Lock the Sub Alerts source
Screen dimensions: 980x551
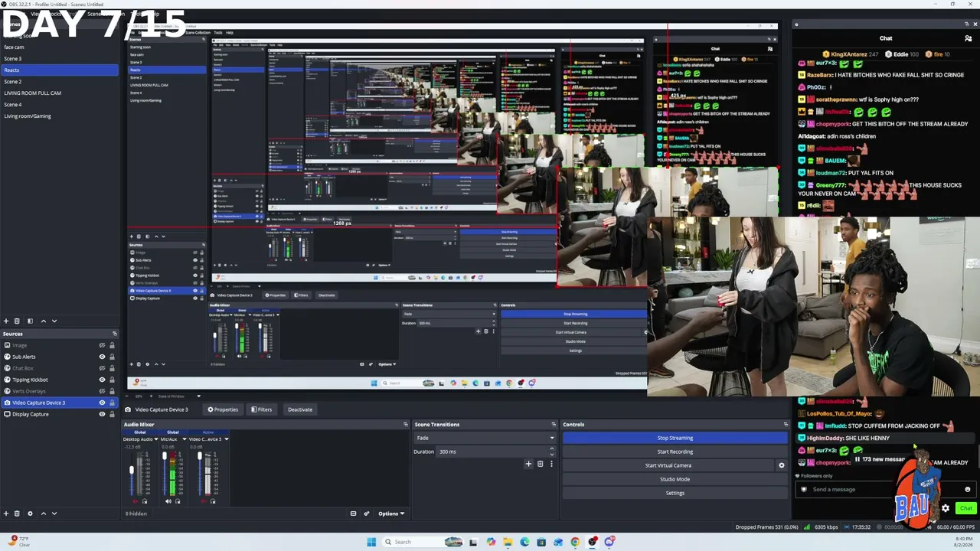click(x=112, y=357)
